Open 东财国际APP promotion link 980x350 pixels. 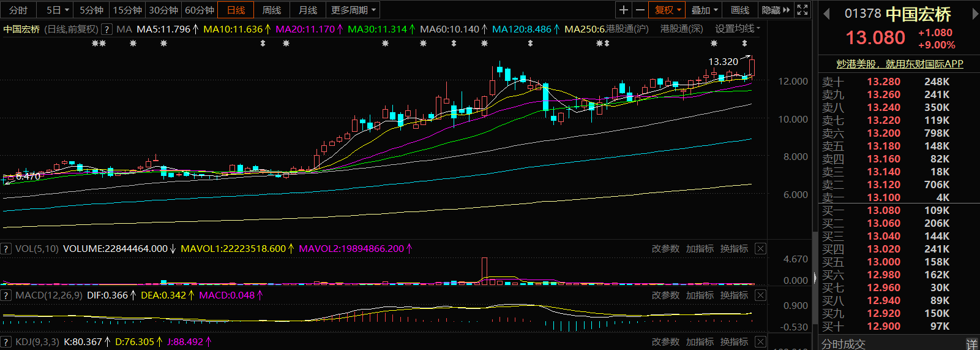pos(899,64)
